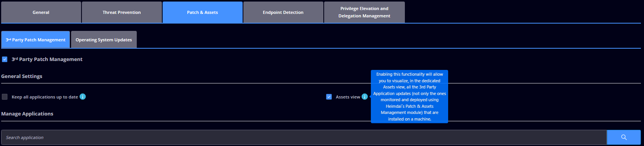Click the Assets view label text
Image resolution: width=644 pixels, height=146 pixels.
(x=348, y=97)
